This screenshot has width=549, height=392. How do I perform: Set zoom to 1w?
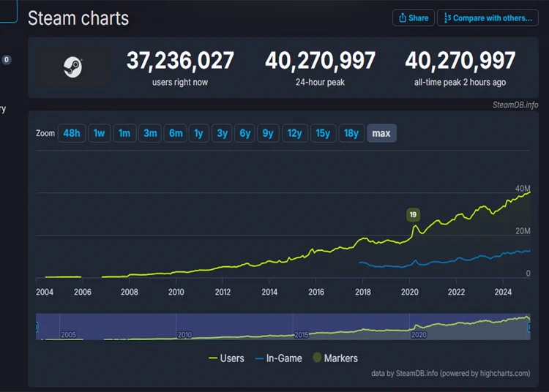pos(100,133)
